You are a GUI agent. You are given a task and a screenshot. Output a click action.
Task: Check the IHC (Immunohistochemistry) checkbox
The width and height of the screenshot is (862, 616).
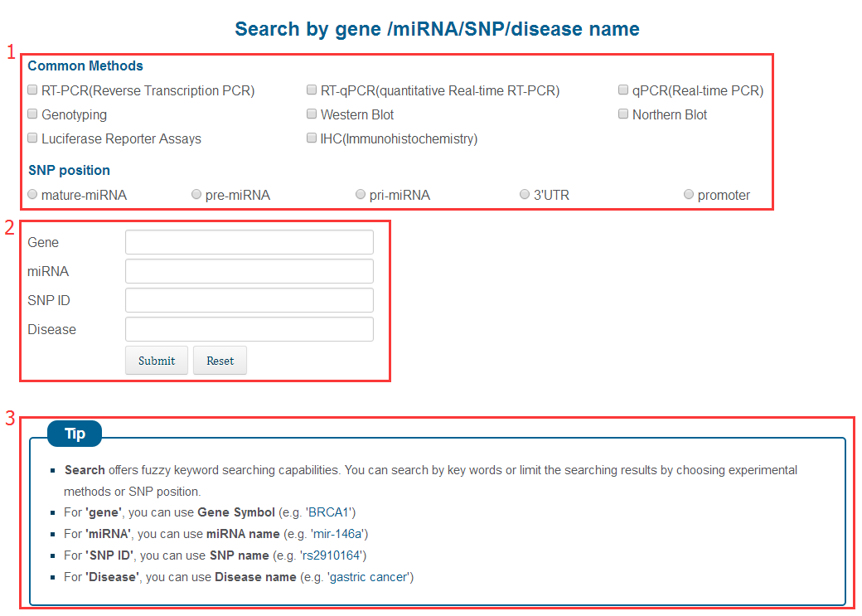(312, 138)
